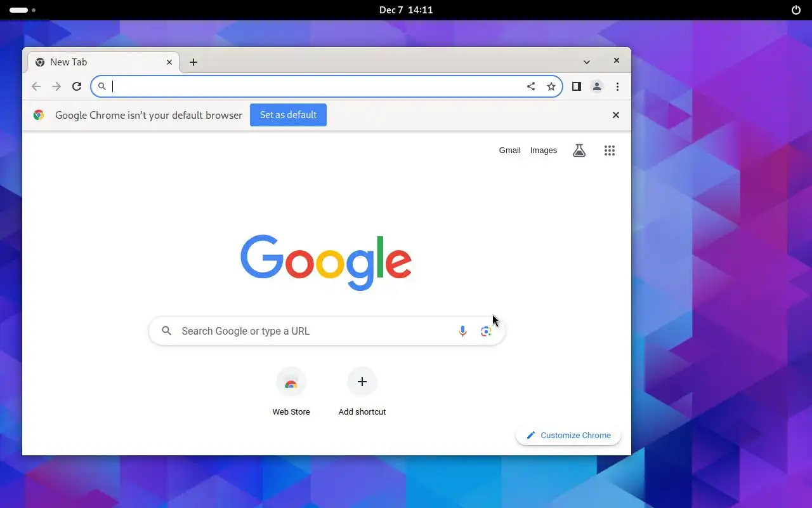Open the system power menu

(796, 10)
